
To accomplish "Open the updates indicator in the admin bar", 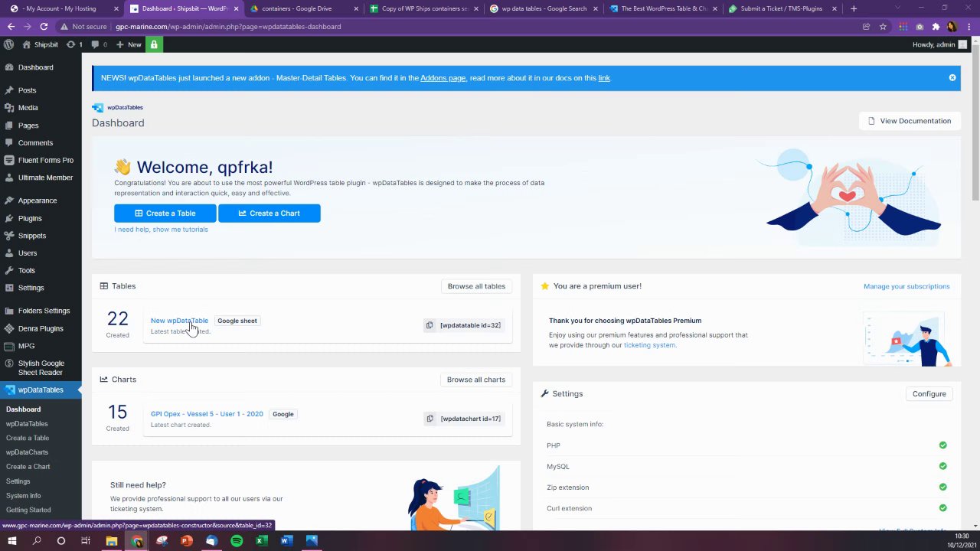I will tap(74, 44).
